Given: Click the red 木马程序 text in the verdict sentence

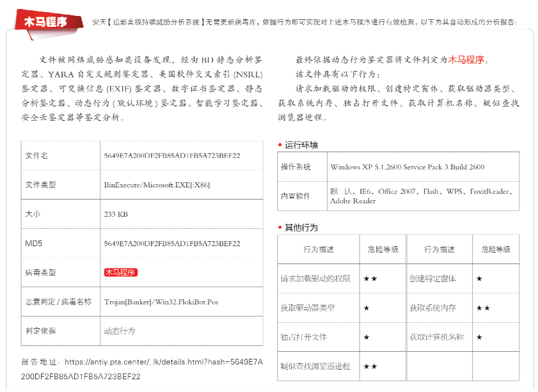Looking at the screenshot, I should click(466, 59).
